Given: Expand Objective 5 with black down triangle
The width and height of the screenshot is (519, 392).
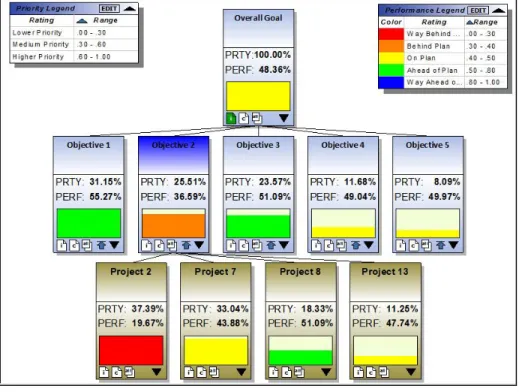Looking at the screenshot, I should [454, 245].
